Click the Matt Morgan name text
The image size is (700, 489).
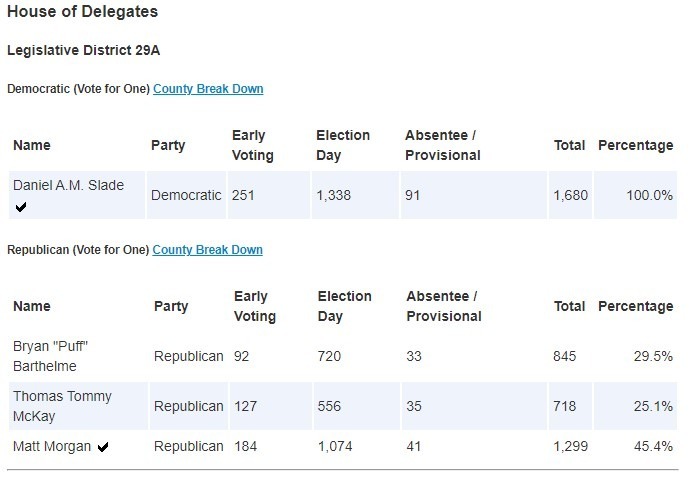(x=52, y=446)
